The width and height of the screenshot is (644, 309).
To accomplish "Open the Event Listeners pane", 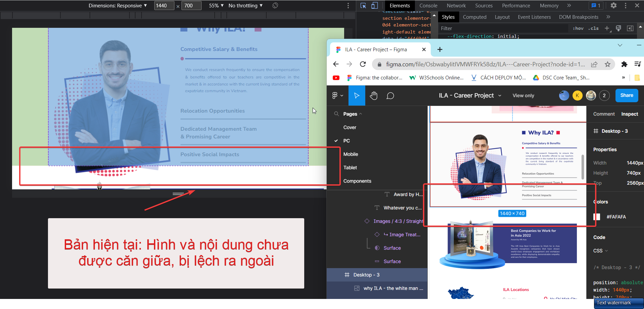I will point(534,17).
